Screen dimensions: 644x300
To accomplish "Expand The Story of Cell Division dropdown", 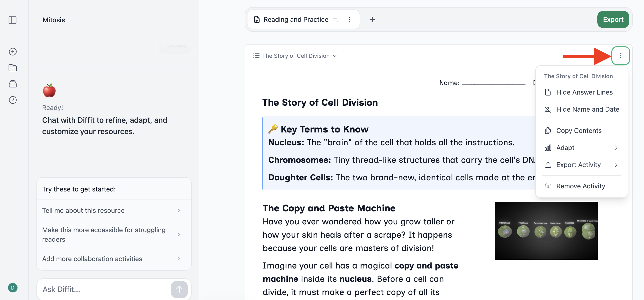I will coord(295,56).
